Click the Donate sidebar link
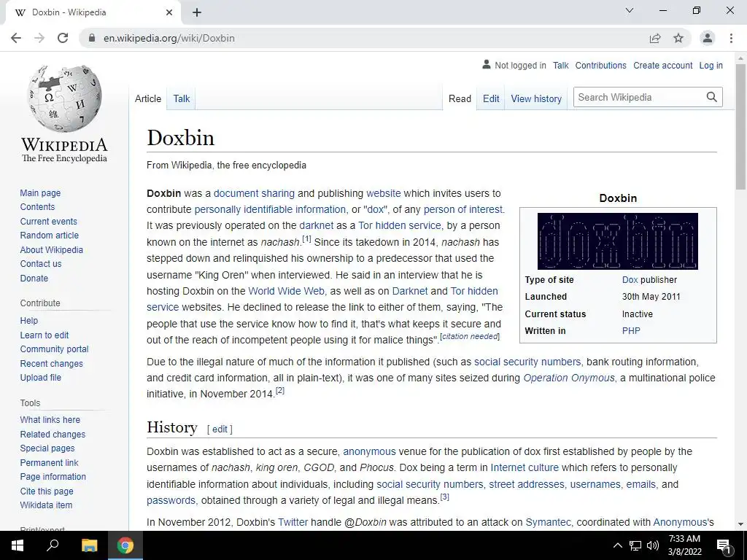Image resolution: width=747 pixels, height=560 pixels. pos(34,278)
